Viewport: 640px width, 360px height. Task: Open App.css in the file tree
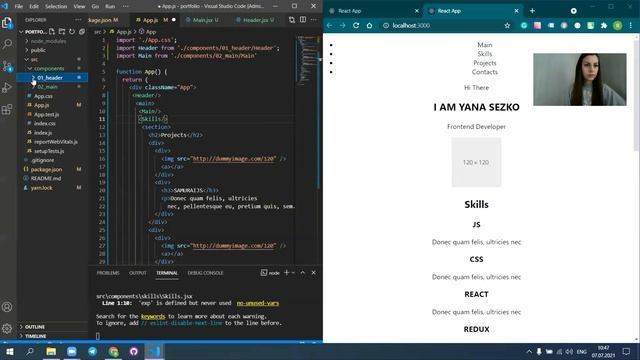(x=43, y=96)
